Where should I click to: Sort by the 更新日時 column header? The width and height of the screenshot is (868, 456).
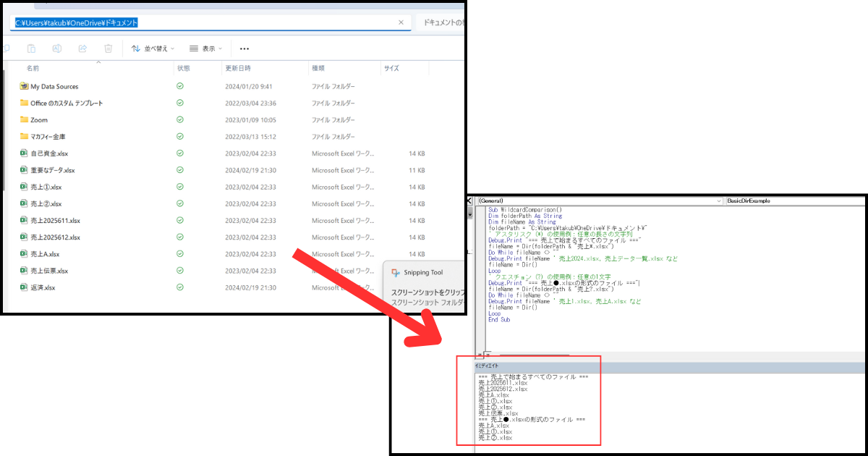click(x=239, y=68)
